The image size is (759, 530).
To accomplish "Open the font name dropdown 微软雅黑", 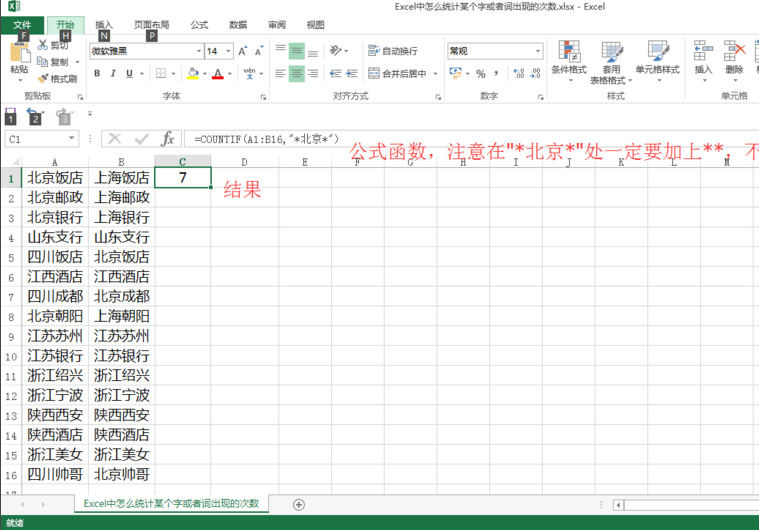I will [199, 51].
